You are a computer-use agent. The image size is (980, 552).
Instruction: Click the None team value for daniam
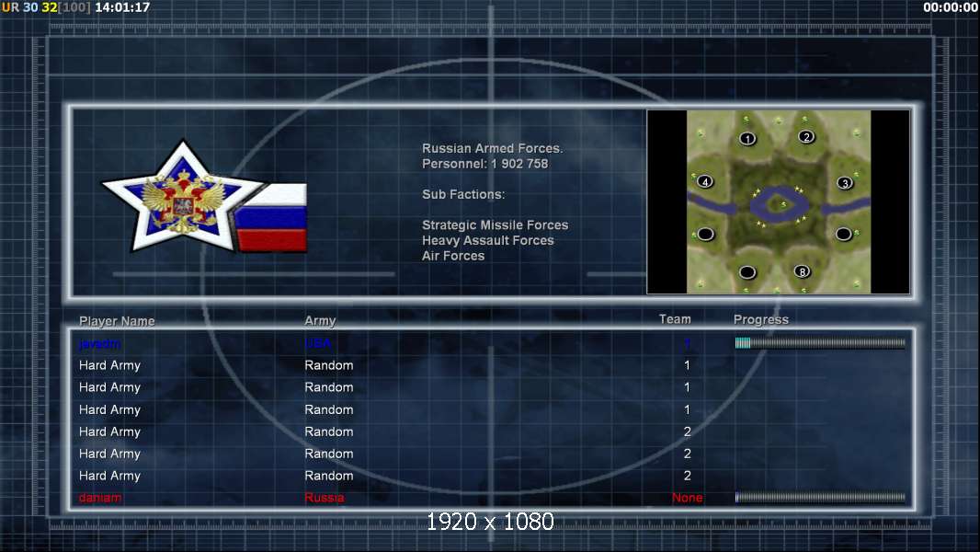[x=687, y=498]
